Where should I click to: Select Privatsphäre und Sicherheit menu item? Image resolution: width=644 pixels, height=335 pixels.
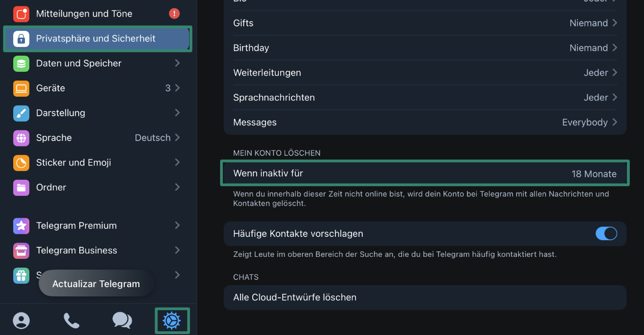pyautogui.click(x=96, y=39)
